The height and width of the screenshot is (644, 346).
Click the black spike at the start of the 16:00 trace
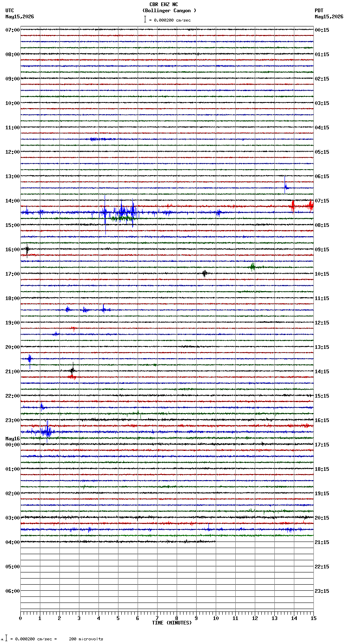tap(27, 250)
